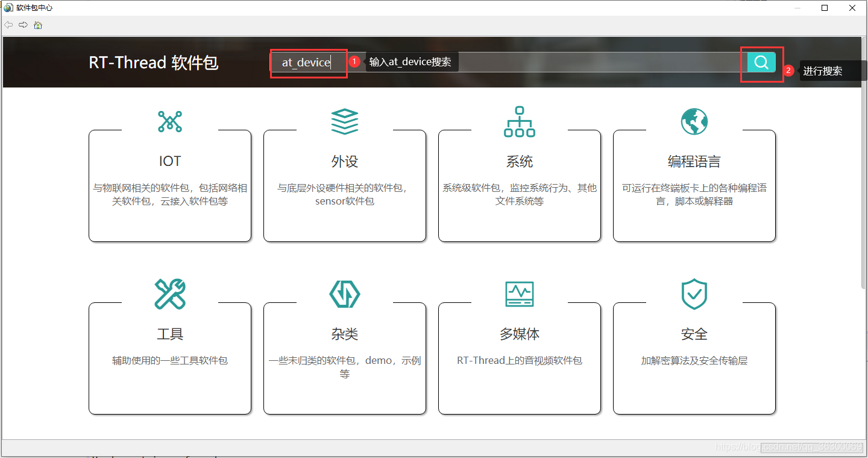Click the 编程语言 globe icon
The height and width of the screenshot is (458, 868).
(694, 121)
